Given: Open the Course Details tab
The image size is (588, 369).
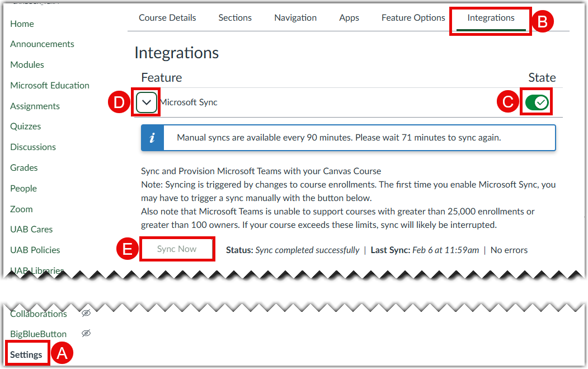Looking at the screenshot, I should [x=167, y=18].
